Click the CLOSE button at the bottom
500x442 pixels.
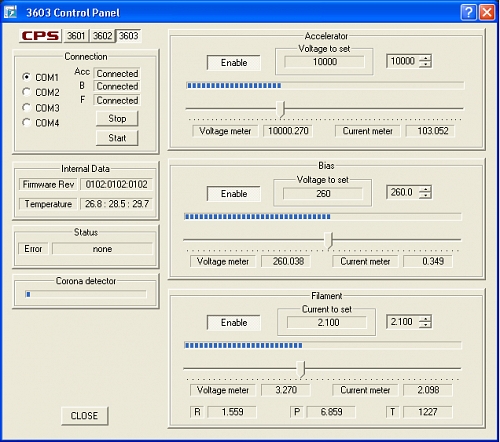(x=84, y=416)
